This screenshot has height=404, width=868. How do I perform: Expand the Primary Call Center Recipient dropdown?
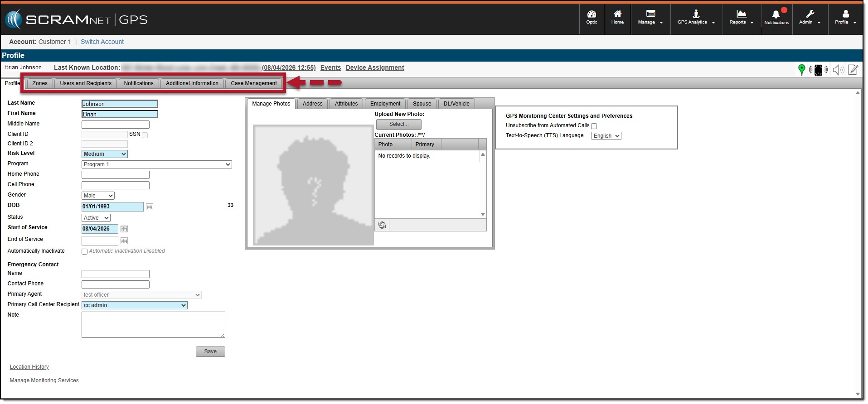(135, 306)
